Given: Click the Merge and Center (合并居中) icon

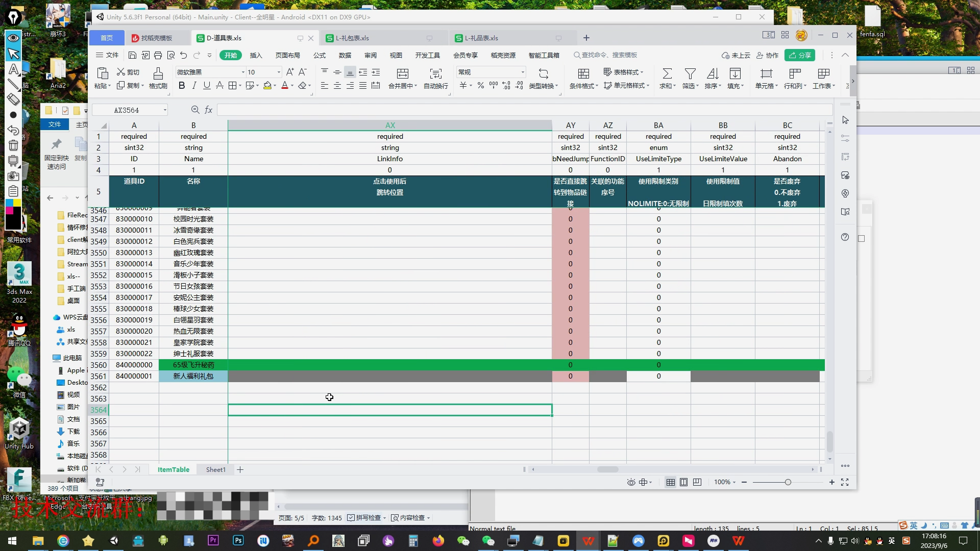Looking at the screenshot, I should (x=402, y=74).
